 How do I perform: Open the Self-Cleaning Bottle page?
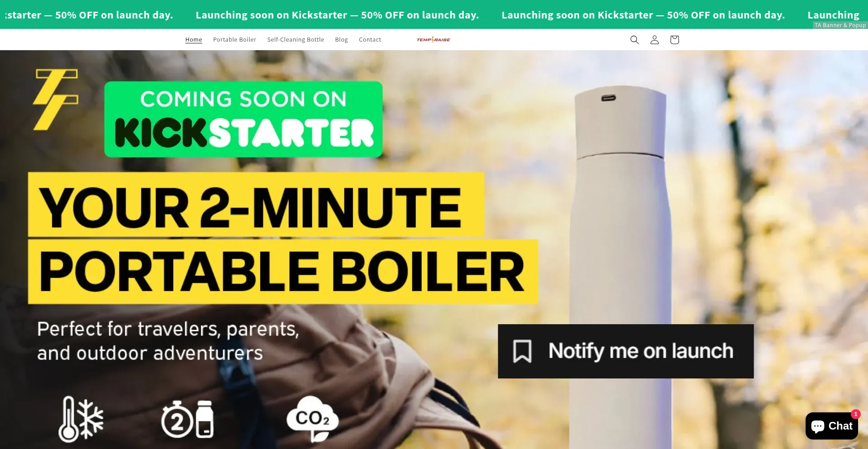click(x=296, y=40)
